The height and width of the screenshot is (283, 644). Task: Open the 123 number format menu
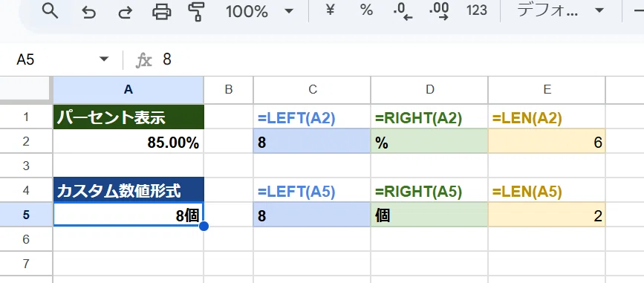476,10
